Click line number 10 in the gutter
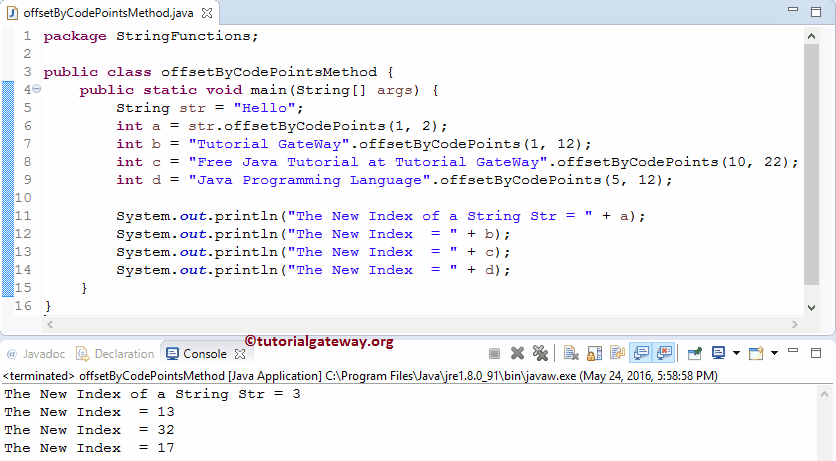This screenshot has height=461, width=836. tap(23, 198)
